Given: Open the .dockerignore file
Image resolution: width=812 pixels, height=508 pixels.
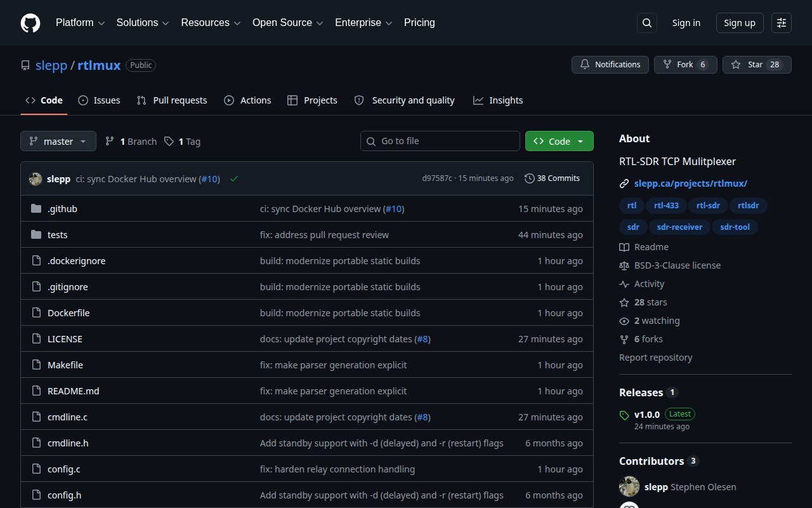Looking at the screenshot, I should tap(77, 261).
